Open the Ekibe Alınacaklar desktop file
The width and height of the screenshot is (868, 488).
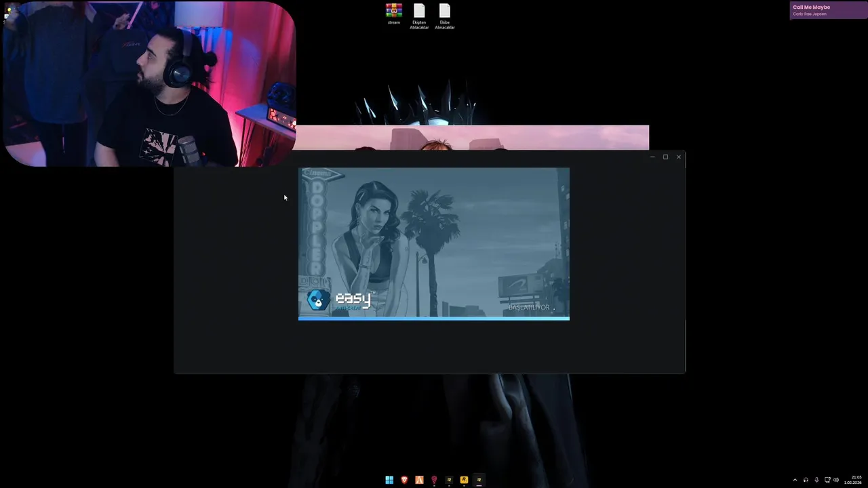(445, 16)
